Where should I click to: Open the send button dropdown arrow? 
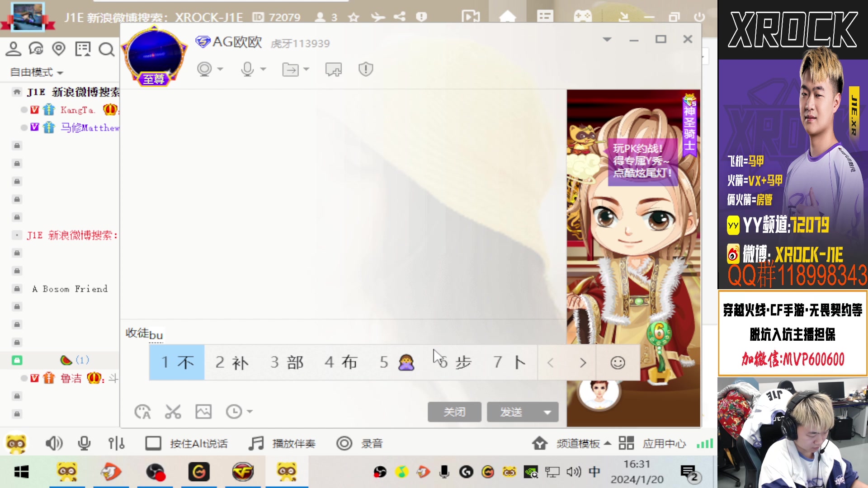point(547,412)
